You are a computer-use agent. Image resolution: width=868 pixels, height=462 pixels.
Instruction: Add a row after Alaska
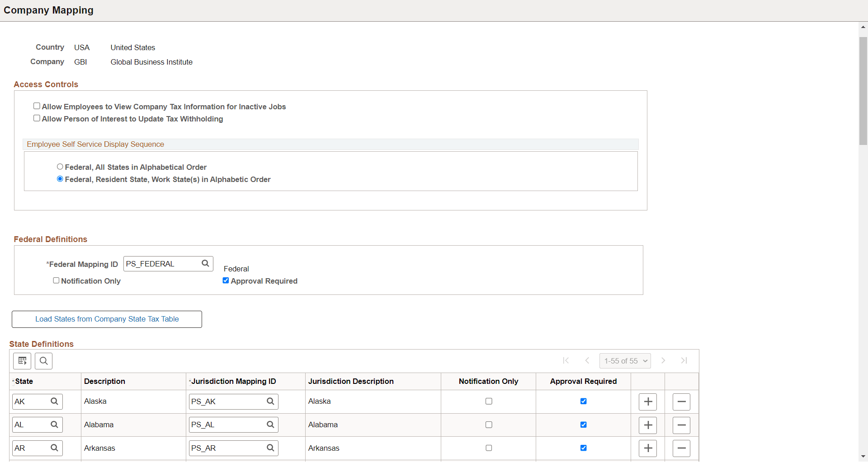tap(647, 401)
